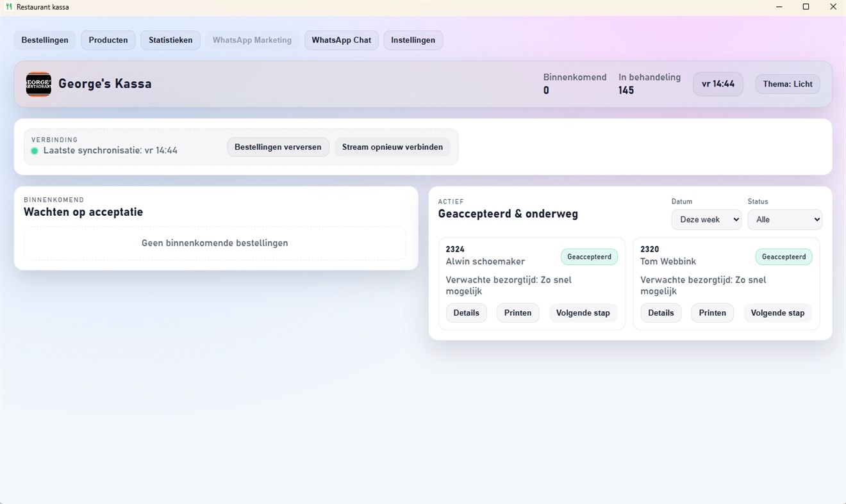Viewport: 846px width, 504px height.
Task: Click the green connection status dot
Action: click(35, 151)
